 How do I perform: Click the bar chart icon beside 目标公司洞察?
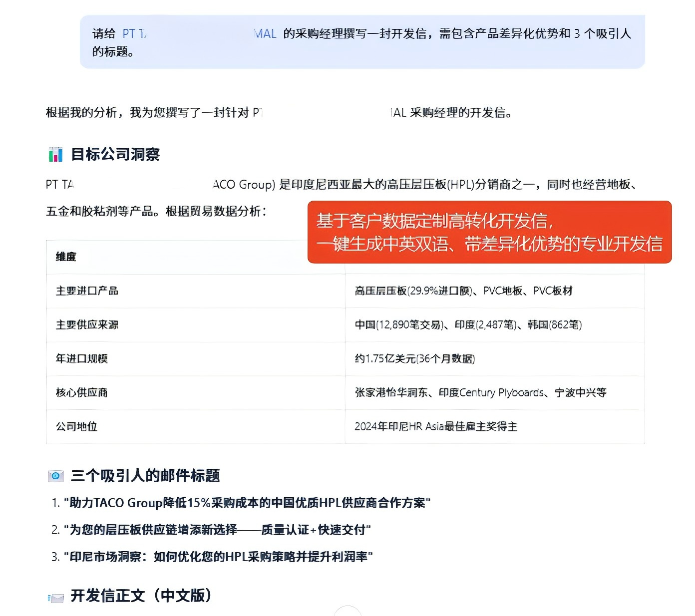pyautogui.click(x=55, y=154)
